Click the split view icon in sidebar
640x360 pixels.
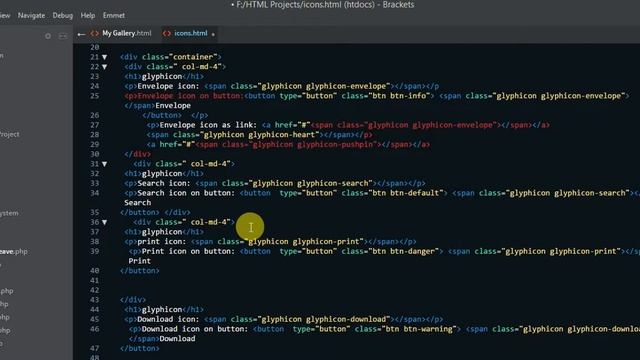click(x=63, y=36)
